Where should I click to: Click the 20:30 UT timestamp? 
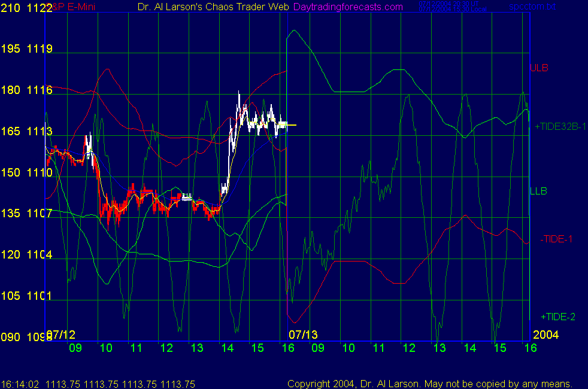(448, 4)
